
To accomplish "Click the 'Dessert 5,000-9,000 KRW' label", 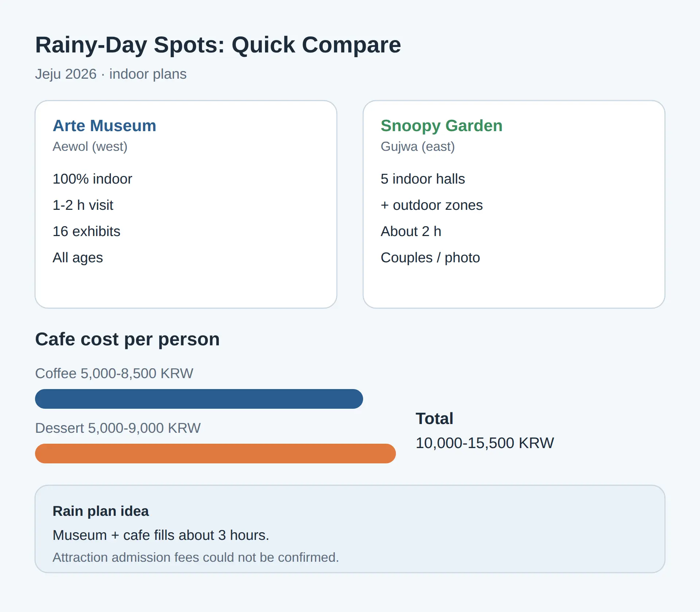I will 118,428.
